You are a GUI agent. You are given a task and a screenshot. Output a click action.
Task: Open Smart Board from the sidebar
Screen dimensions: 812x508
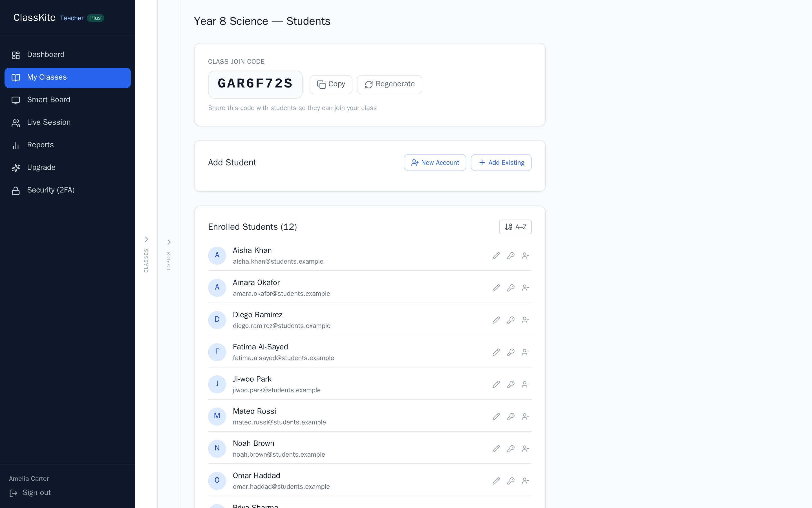[67, 100]
